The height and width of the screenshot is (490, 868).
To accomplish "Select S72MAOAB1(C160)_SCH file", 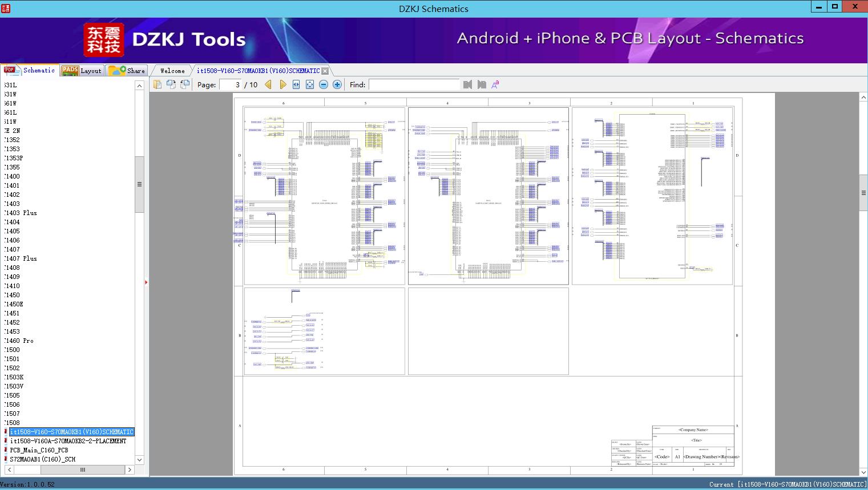I will tap(42, 459).
